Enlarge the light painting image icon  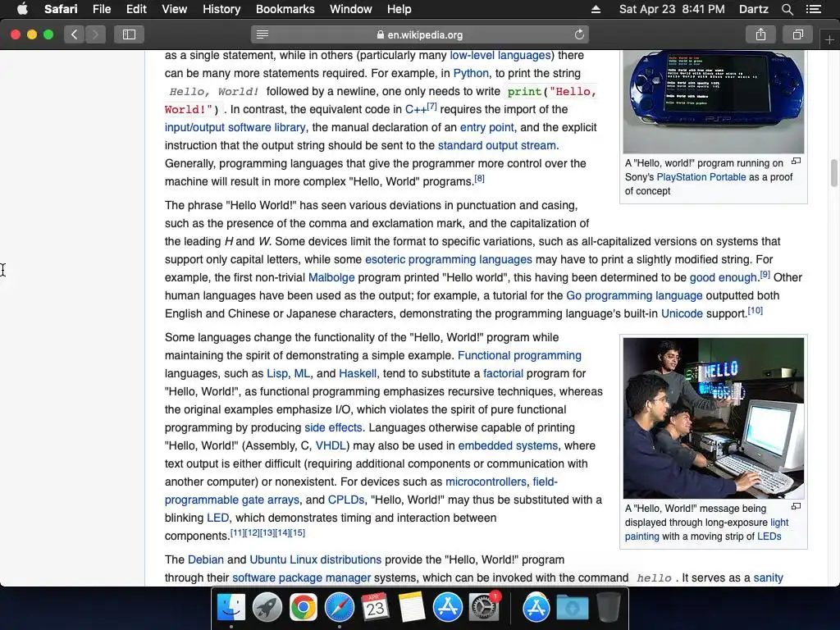(x=796, y=506)
